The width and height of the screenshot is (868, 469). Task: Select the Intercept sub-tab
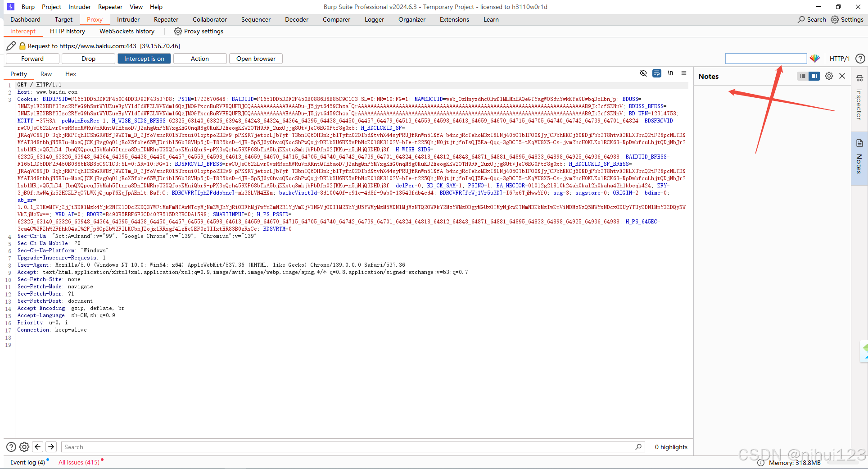(x=23, y=31)
